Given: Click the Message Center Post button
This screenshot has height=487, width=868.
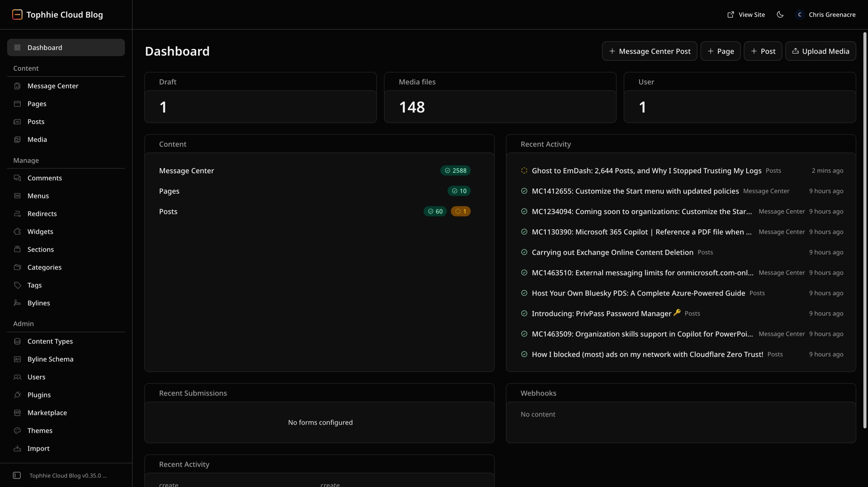Looking at the screenshot, I should click(x=649, y=51).
